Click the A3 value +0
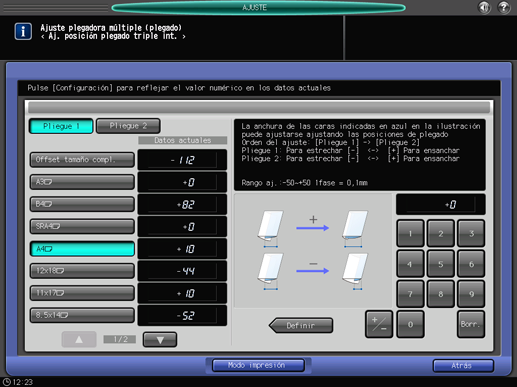517x387 pixels. [182, 182]
